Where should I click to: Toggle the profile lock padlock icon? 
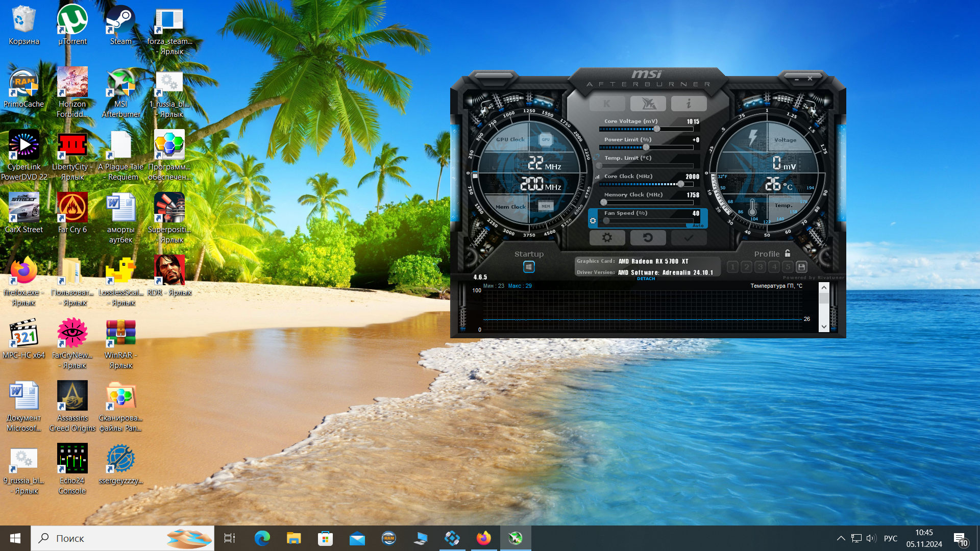coord(788,254)
